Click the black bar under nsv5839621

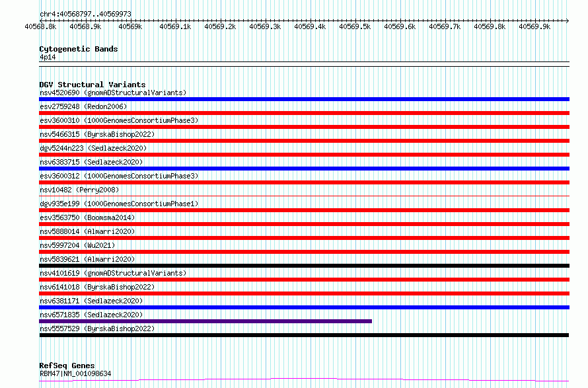point(304,266)
